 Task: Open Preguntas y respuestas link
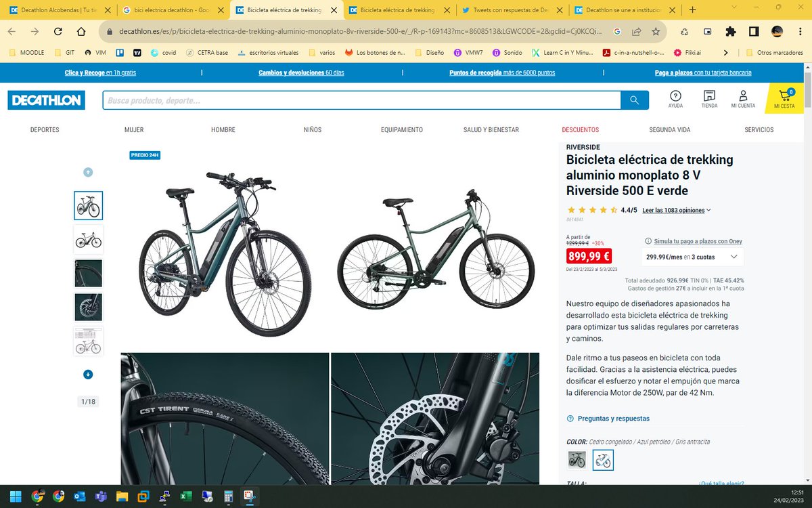614,419
